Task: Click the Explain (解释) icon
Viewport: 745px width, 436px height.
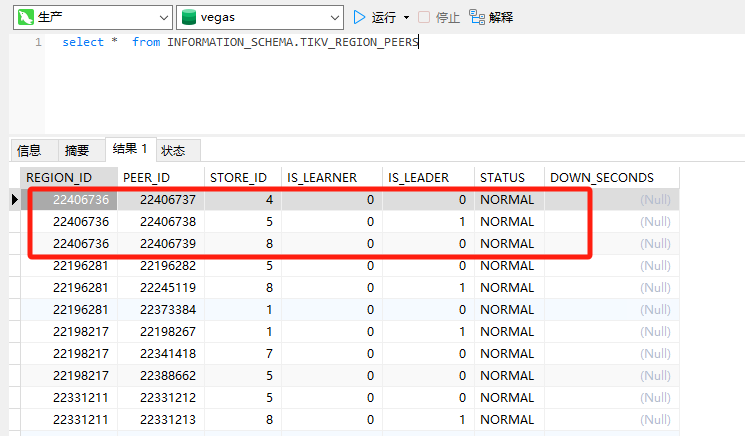Action: pyautogui.click(x=476, y=17)
